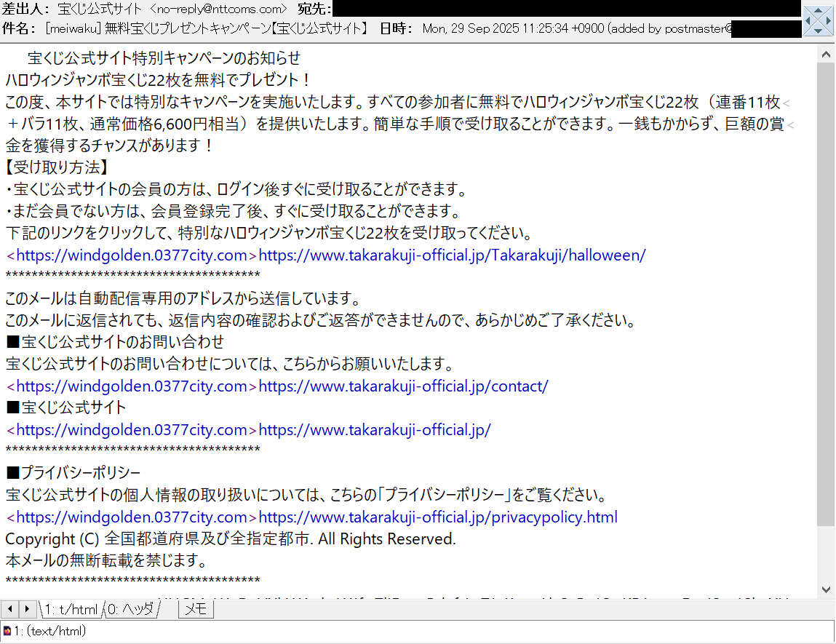Screen dimensions: 836x644
Task: Click the tab strip scroll-right arrow
Action: click(x=27, y=608)
